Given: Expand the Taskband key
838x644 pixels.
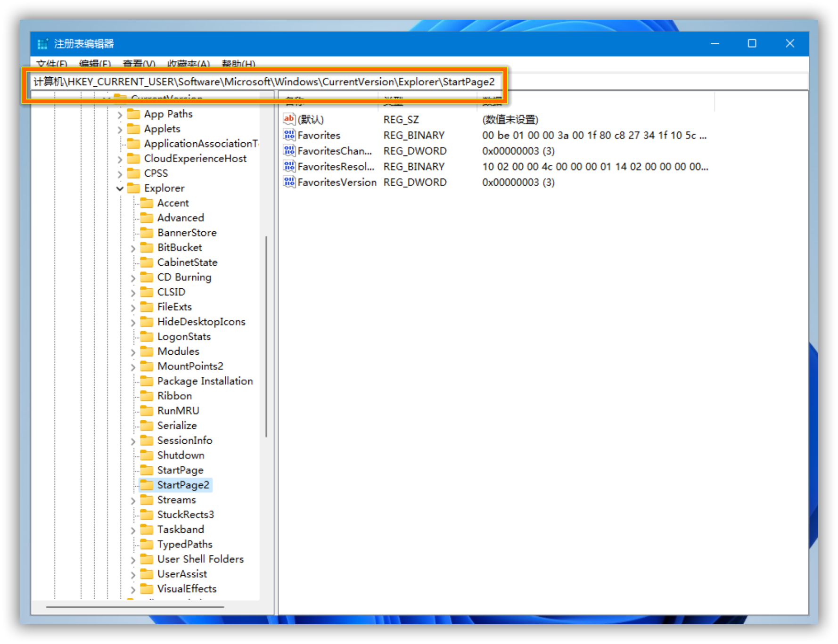Looking at the screenshot, I should [133, 530].
